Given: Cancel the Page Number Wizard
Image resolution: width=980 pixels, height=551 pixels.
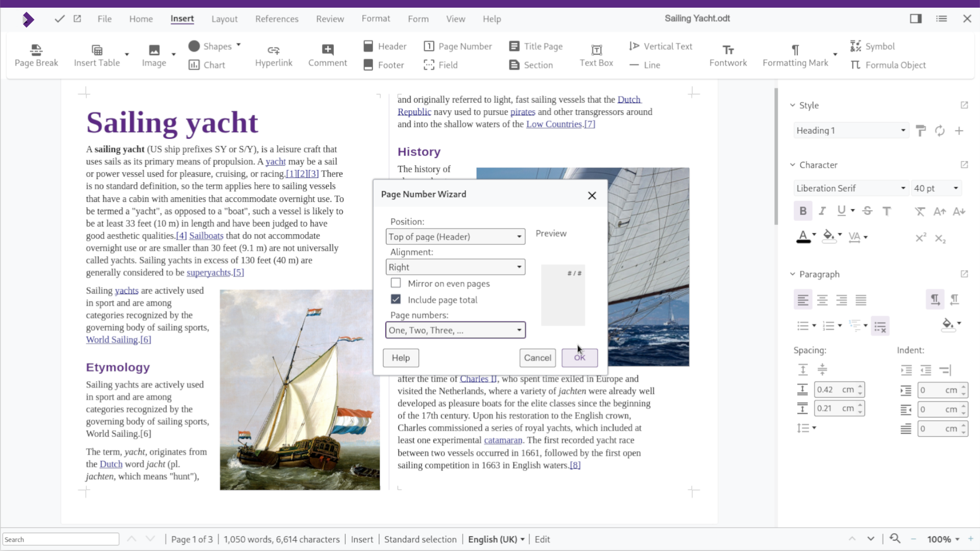Looking at the screenshot, I should (x=537, y=358).
